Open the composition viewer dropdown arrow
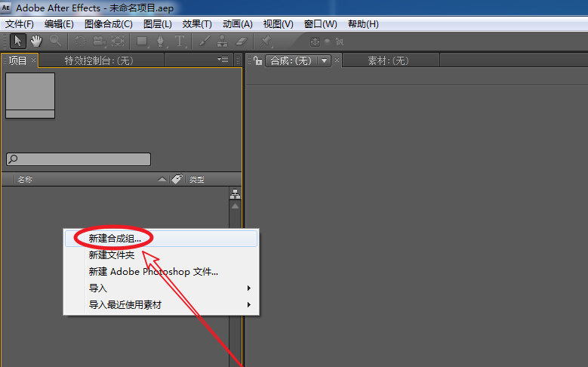The width and height of the screenshot is (588, 367). [325, 60]
